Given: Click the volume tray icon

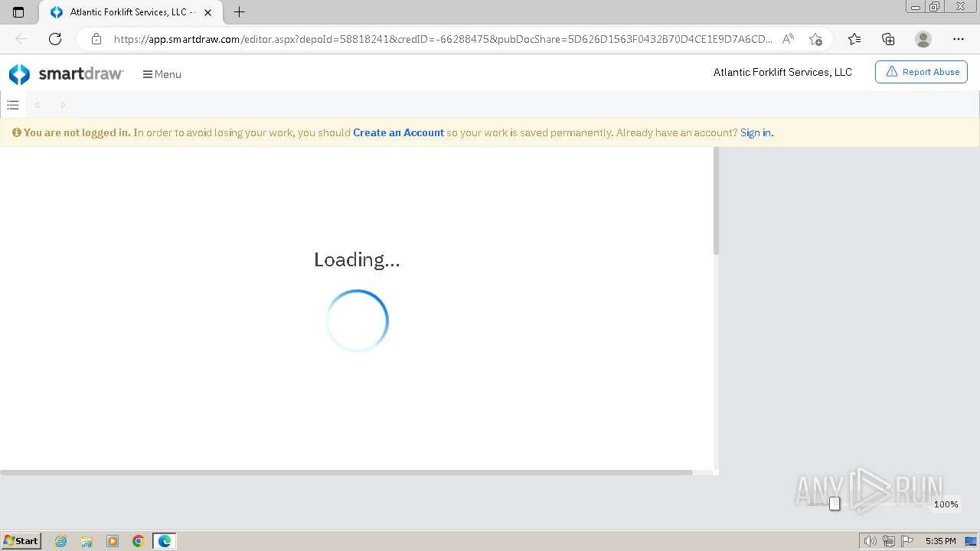Looking at the screenshot, I should point(870,541).
